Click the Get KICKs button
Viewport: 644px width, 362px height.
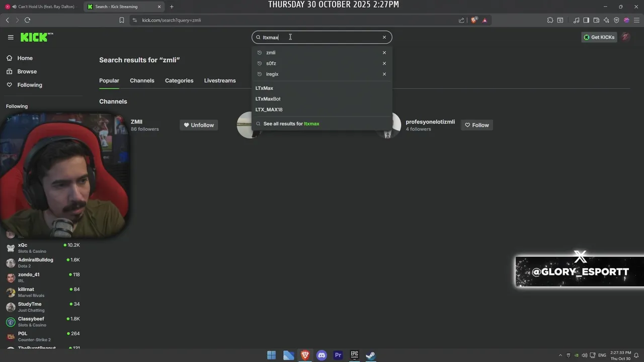(x=599, y=37)
